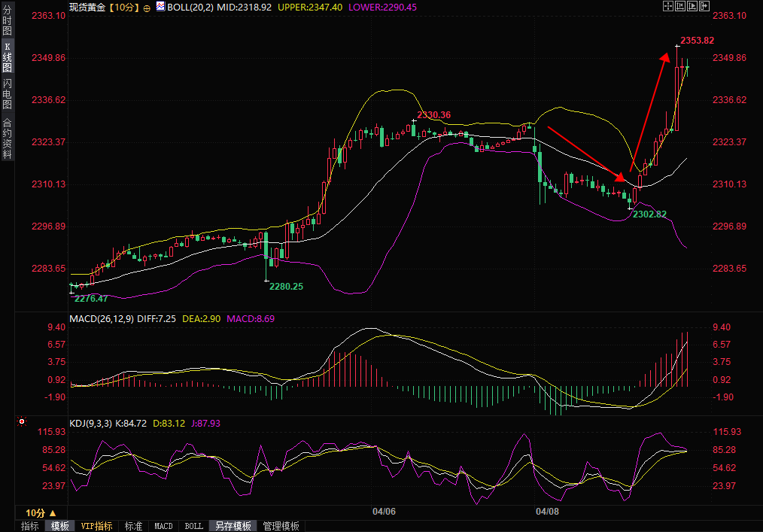Screen dimensions: 763x532
Task: Open 管理模板 template manager
Action: tap(281, 526)
